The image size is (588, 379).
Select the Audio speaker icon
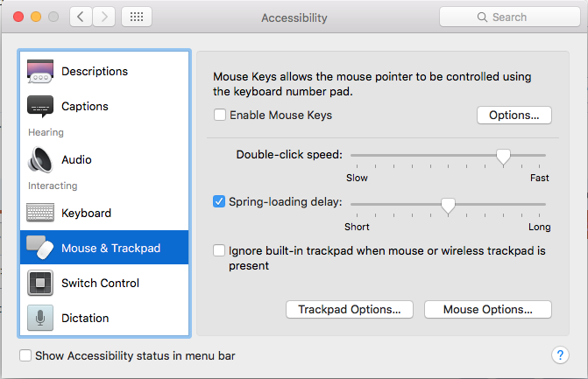[41, 160]
